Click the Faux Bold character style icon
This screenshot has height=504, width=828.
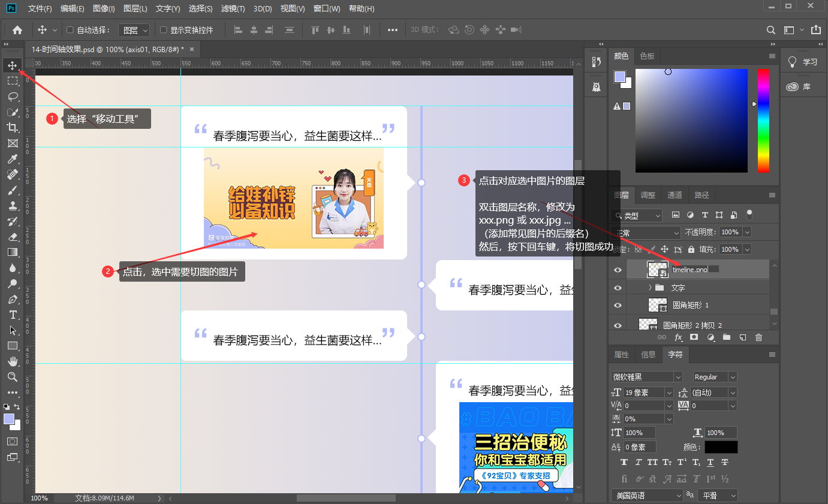pyautogui.click(x=624, y=463)
